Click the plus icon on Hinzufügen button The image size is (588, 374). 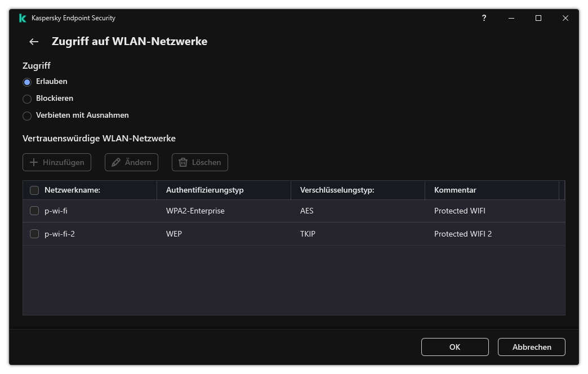tap(34, 162)
